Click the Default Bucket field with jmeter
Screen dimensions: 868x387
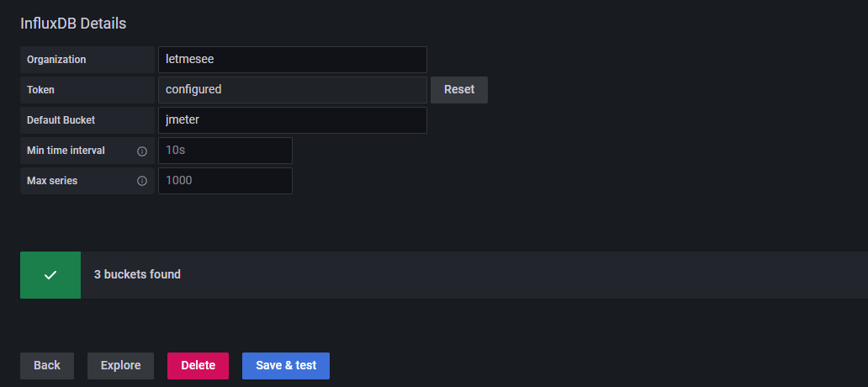(293, 120)
